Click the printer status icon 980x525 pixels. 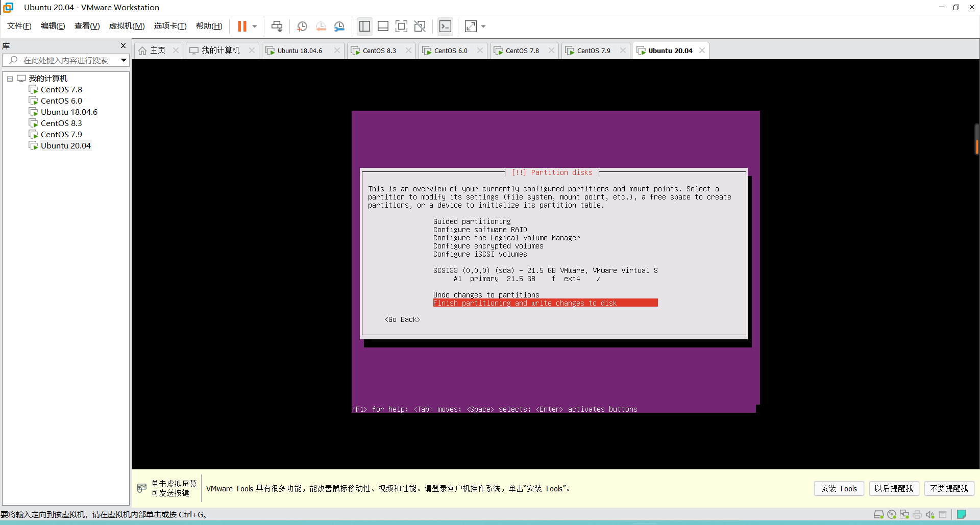917,514
